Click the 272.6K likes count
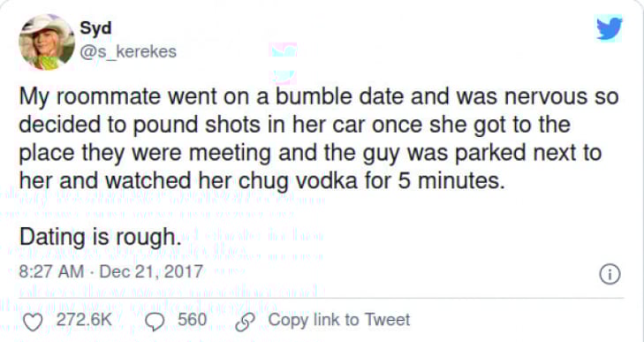This screenshot has width=644, height=342. [x=84, y=320]
